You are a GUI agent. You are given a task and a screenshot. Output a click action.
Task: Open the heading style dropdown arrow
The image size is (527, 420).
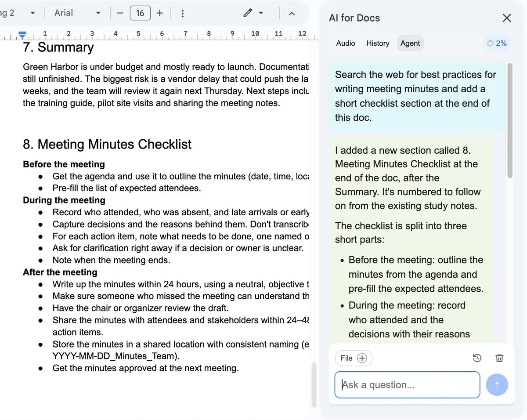[x=32, y=13]
